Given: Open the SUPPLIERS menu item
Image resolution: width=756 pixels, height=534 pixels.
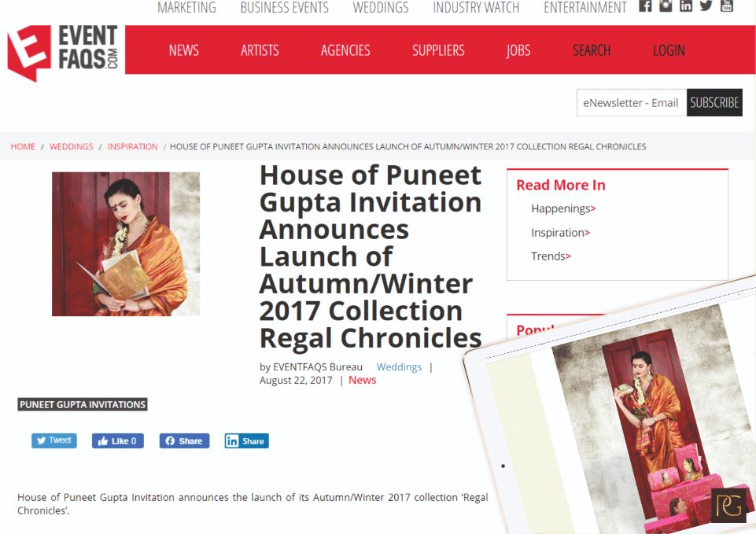Looking at the screenshot, I should 438,50.
